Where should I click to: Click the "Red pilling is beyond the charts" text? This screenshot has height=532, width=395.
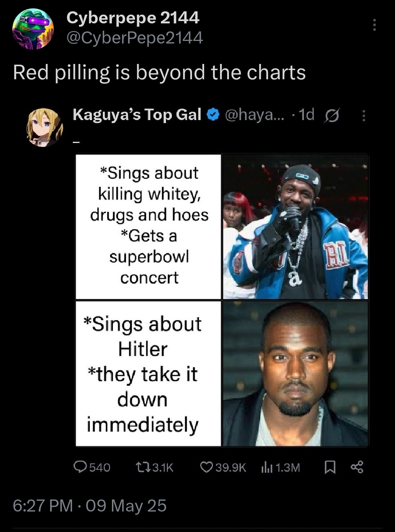159,72
